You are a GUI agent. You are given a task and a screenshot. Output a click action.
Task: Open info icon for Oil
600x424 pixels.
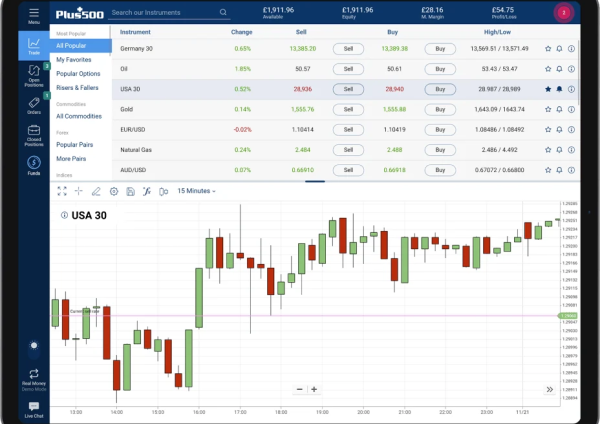coord(571,69)
